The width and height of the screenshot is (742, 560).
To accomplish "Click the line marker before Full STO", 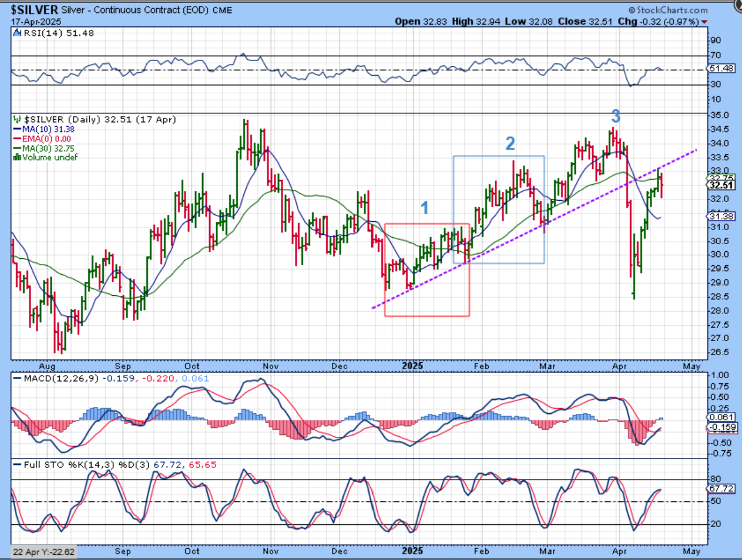I will tap(18, 465).
